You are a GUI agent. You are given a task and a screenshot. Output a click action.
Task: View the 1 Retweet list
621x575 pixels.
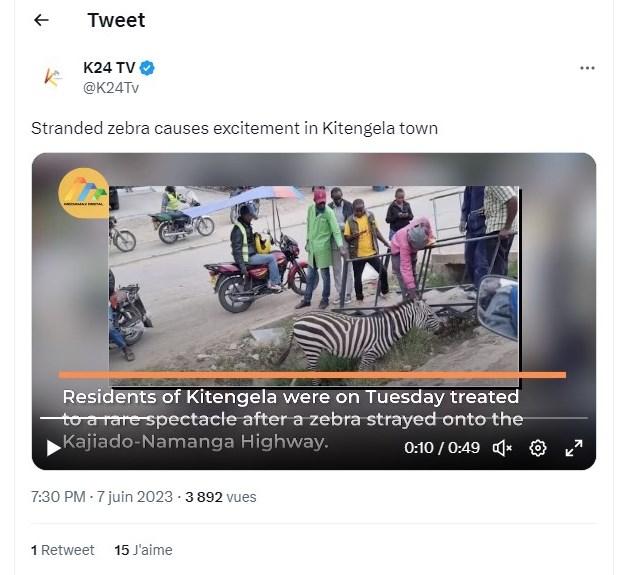click(63, 550)
